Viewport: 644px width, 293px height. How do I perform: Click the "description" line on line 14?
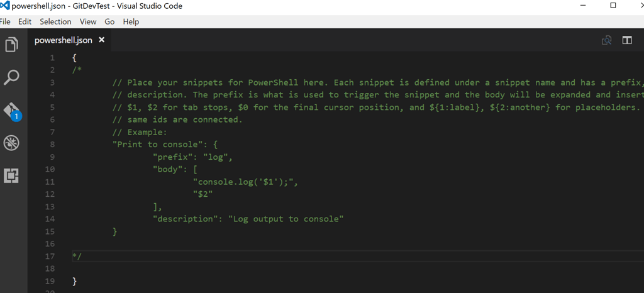[248, 219]
